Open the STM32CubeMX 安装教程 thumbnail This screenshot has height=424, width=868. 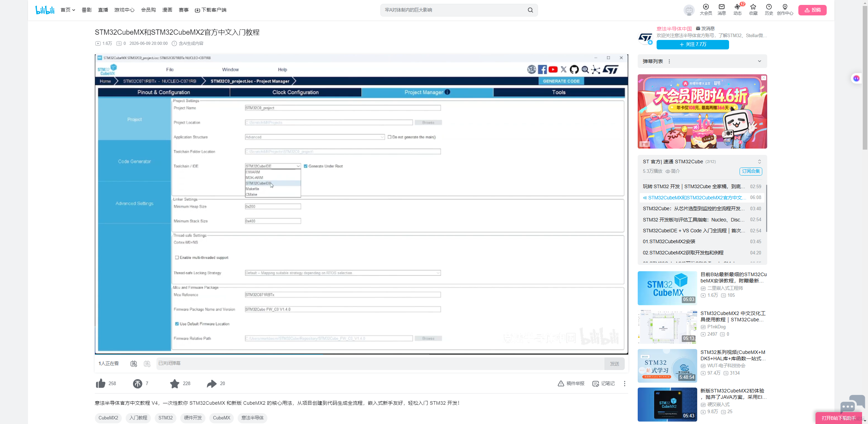point(667,288)
